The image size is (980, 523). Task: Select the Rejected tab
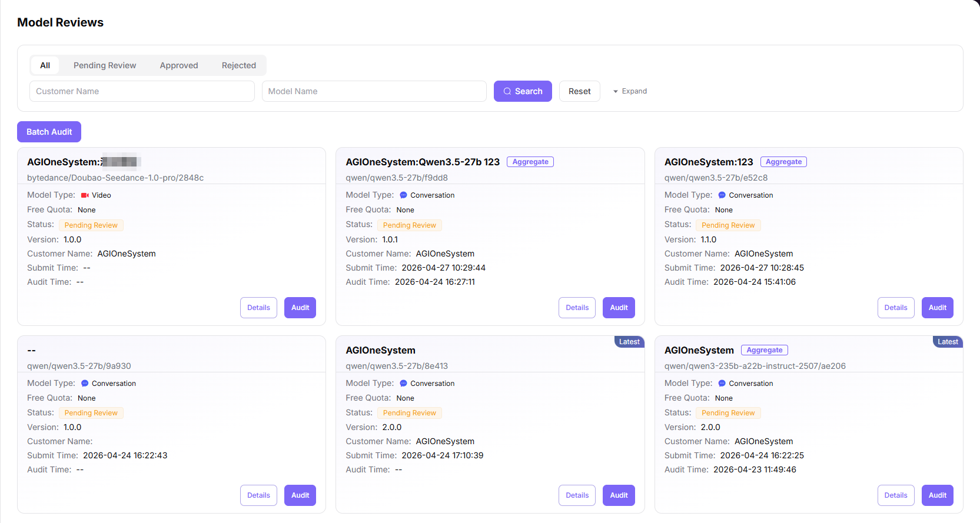[239, 65]
